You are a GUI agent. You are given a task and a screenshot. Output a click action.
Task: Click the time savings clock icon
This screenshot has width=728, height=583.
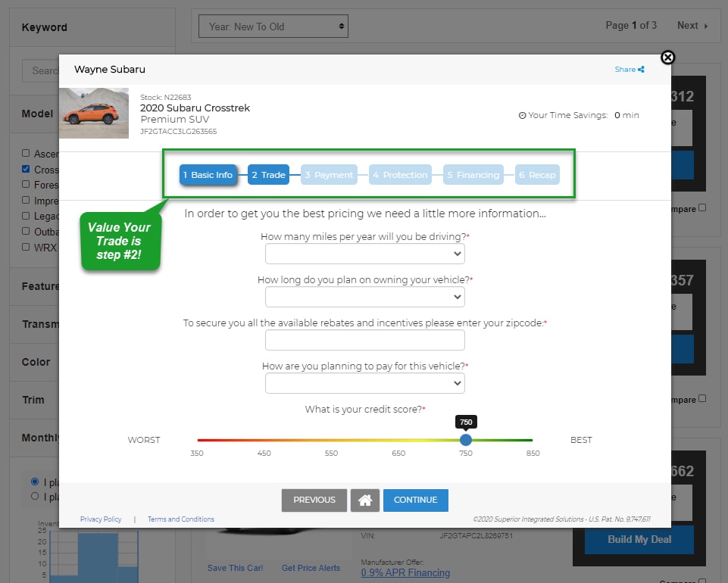(x=522, y=115)
